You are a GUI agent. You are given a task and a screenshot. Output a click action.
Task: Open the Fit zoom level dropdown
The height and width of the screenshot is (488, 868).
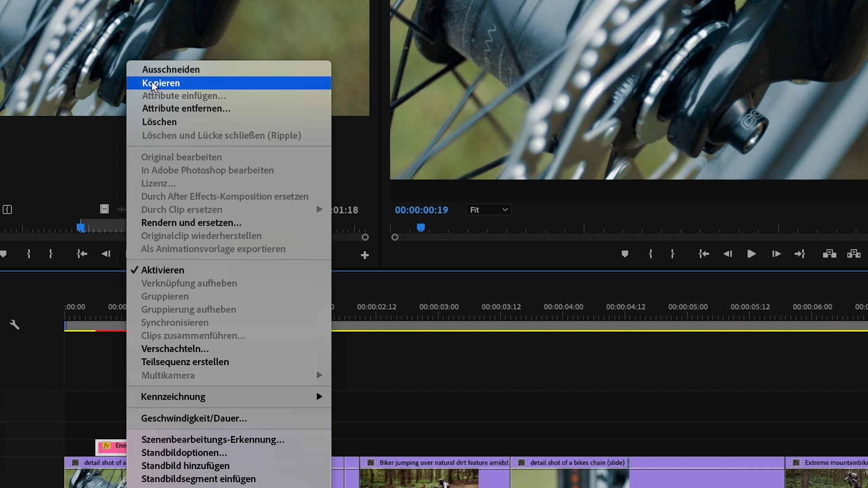tap(488, 210)
